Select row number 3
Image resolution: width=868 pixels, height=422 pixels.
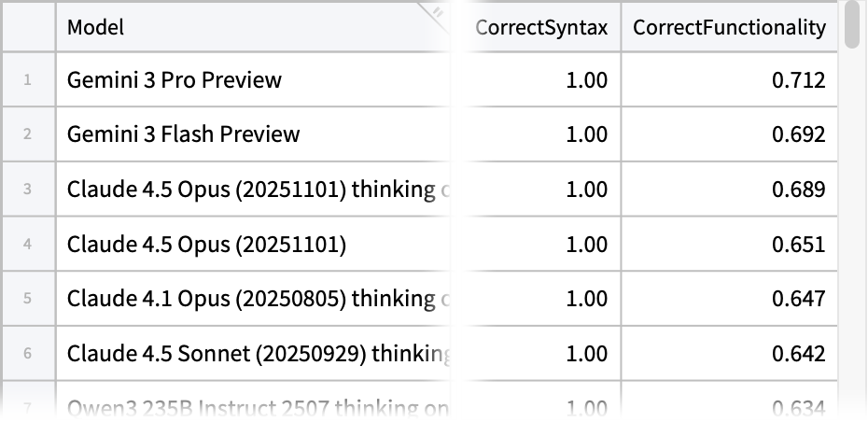click(x=28, y=190)
